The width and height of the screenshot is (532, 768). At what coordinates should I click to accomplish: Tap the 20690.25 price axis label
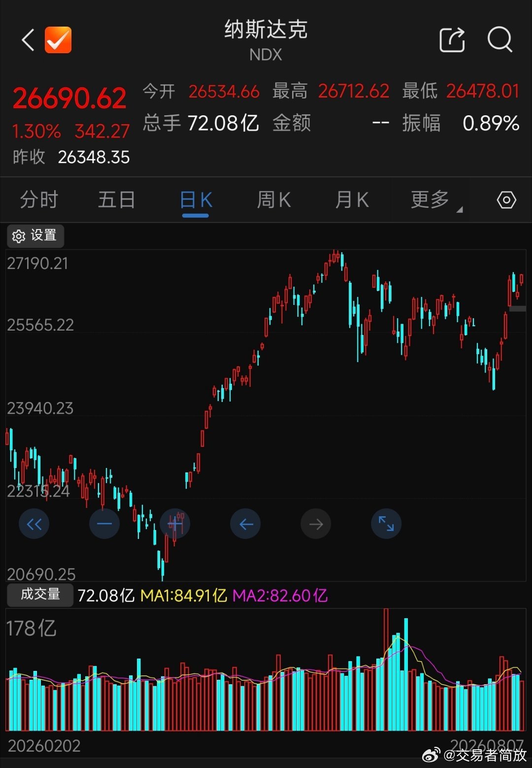41,574
